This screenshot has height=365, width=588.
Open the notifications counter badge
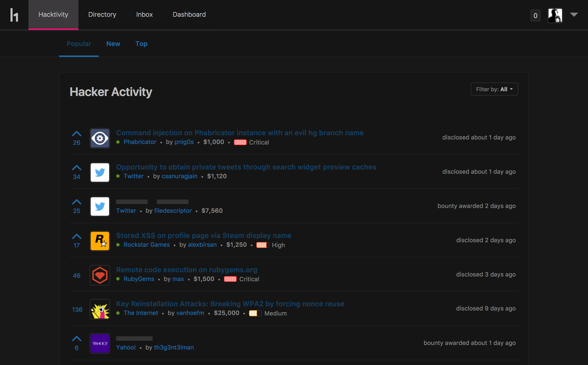tap(535, 15)
